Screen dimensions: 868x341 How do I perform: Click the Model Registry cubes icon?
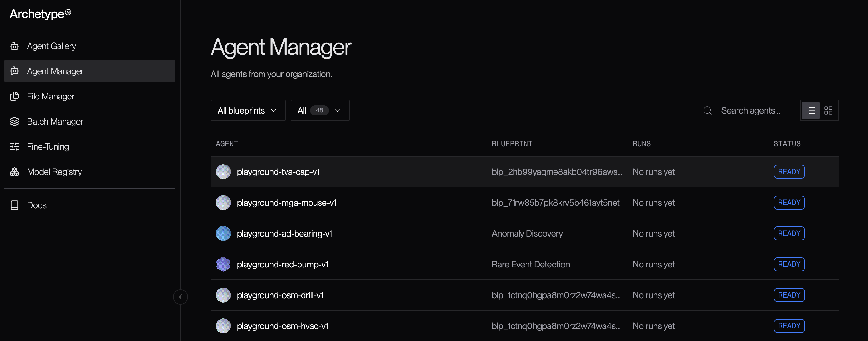coord(14,172)
